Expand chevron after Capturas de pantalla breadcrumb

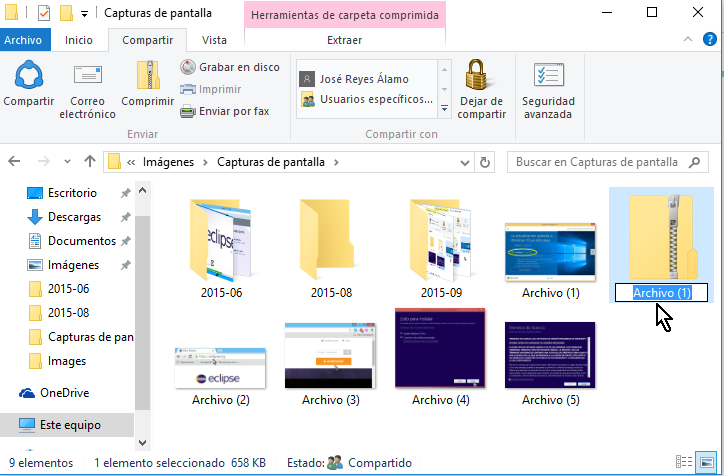[336, 162]
